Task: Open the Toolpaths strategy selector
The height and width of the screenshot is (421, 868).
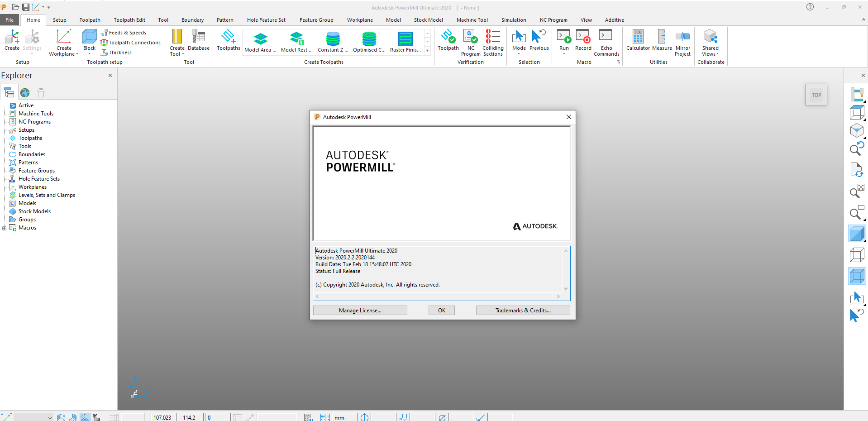Action: 229,40
